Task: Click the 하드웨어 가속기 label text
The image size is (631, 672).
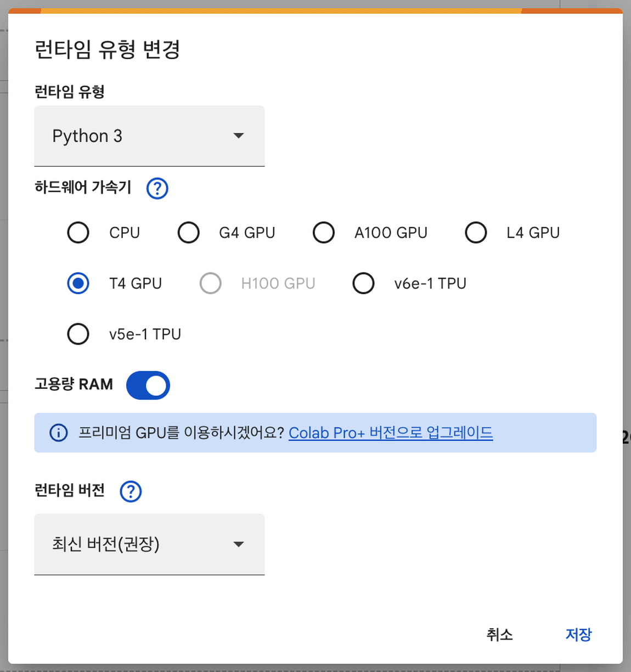Action: pyautogui.click(x=83, y=187)
